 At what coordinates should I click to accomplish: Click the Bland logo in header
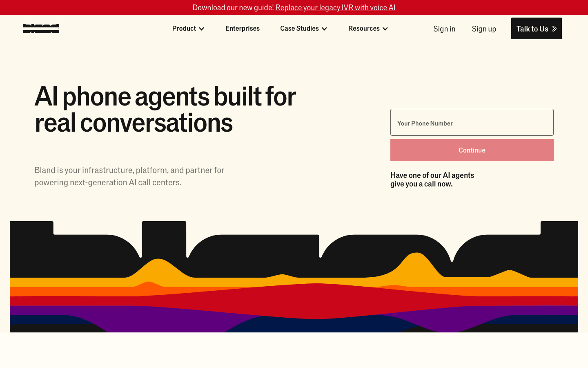click(41, 28)
